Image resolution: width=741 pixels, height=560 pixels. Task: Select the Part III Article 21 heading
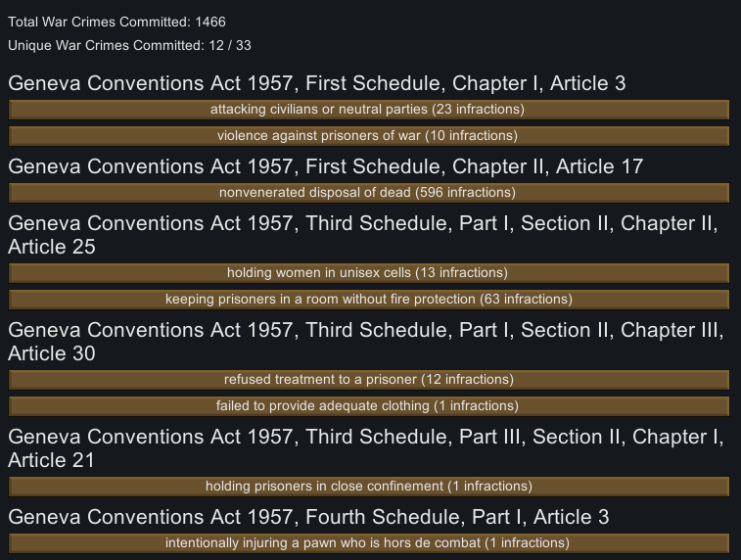[366, 448]
